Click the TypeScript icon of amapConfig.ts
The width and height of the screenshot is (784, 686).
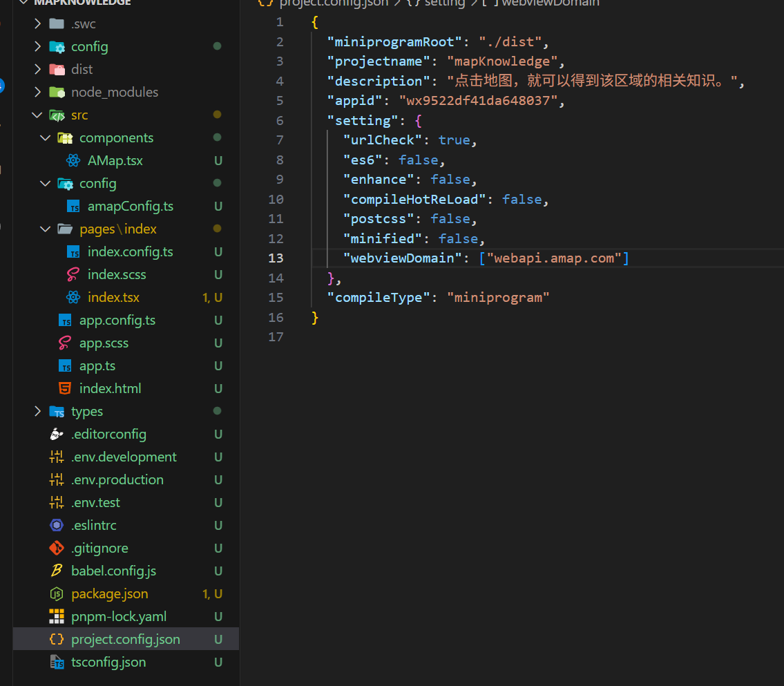(73, 206)
